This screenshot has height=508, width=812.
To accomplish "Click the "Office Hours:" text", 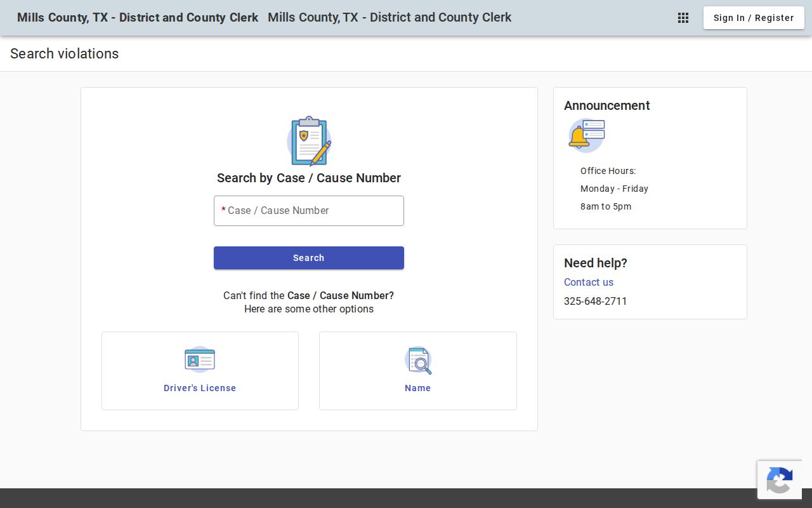I will click(608, 171).
